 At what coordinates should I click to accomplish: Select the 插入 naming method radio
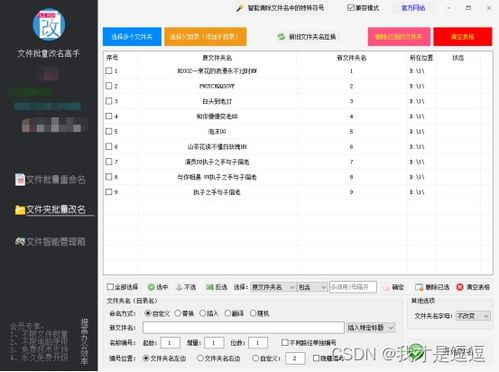click(202, 313)
